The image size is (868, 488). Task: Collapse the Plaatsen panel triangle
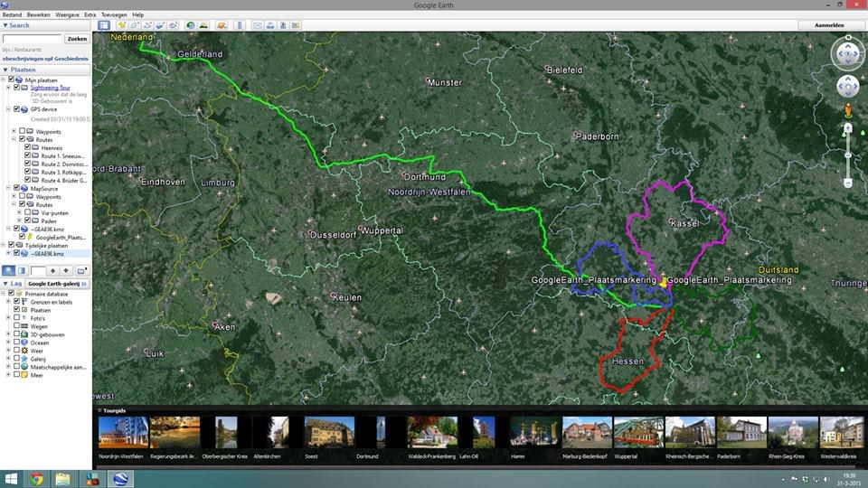click(x=5, y=70)
